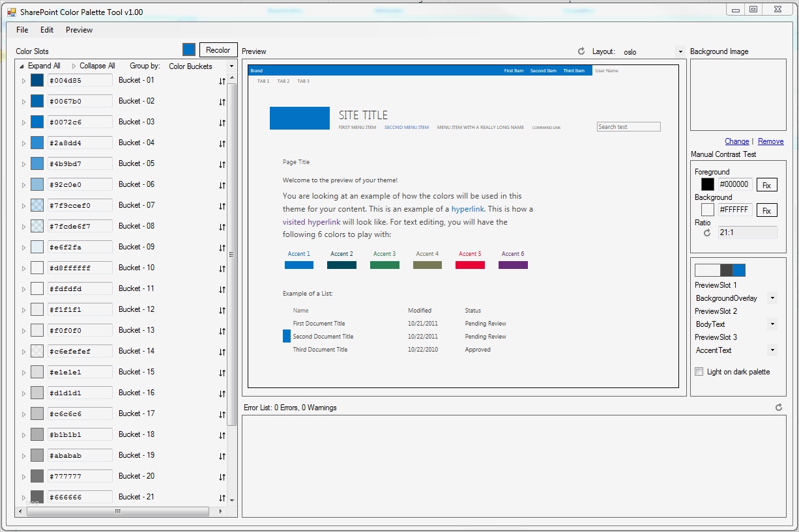Refresh the contrast Ratio value

click(707, 232)
